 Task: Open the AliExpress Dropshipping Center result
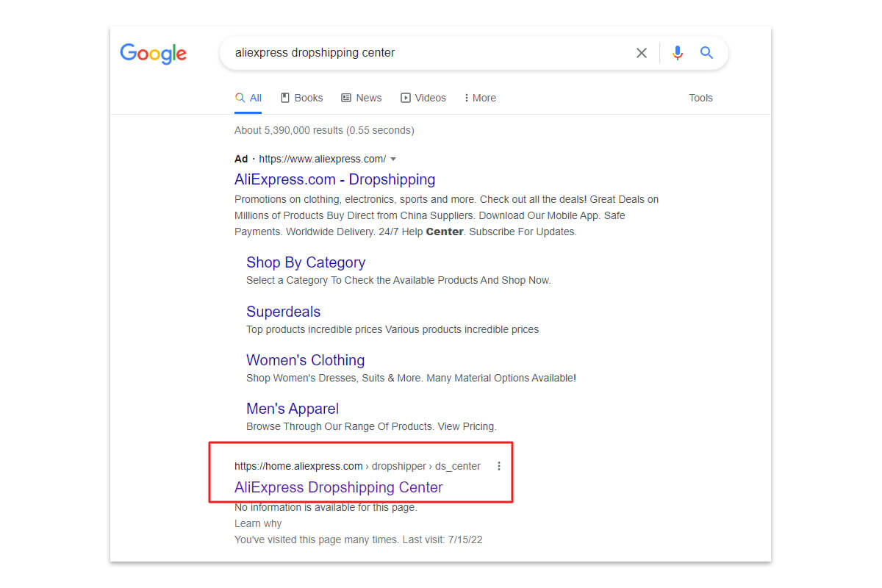click(339, 487)
